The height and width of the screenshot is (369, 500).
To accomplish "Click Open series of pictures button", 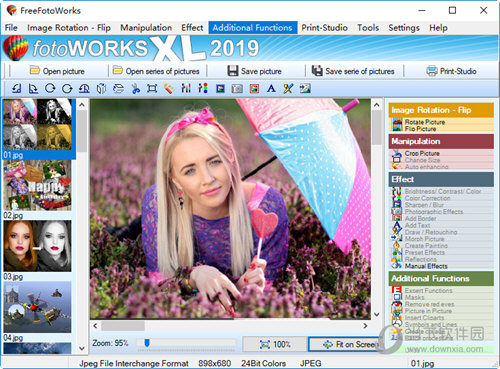I will tap(156, 71).
